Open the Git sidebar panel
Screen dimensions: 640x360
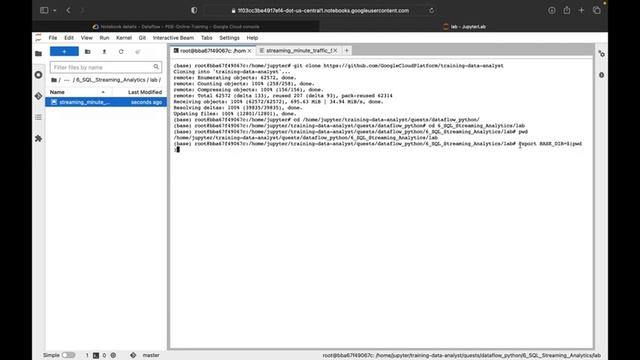(x=38, y=96)
